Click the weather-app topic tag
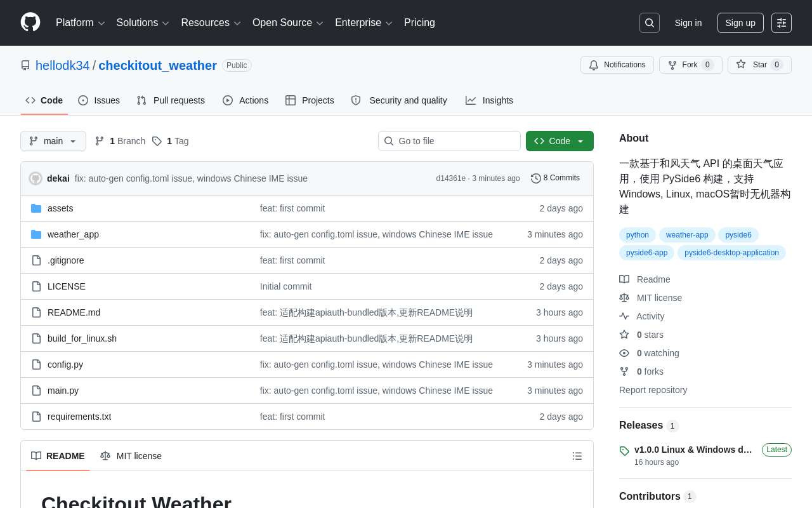Screen dimensions: 812x508 (687, 235)
